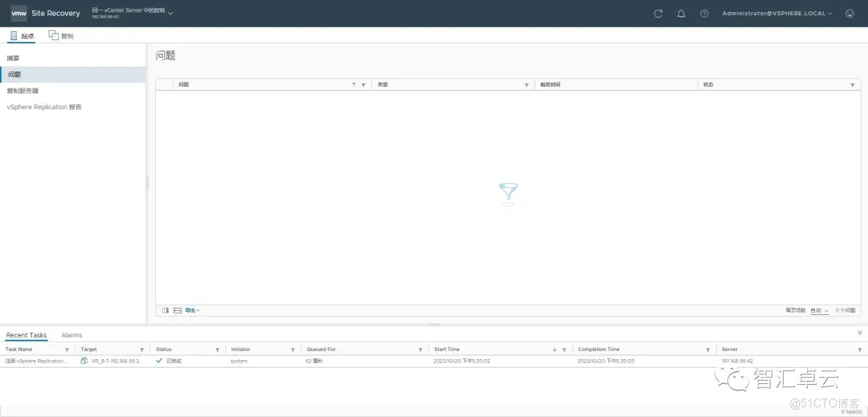Sort issues table by the 问题 column header
The width and height of the screenshot is (868, 417).
(184, 84)
